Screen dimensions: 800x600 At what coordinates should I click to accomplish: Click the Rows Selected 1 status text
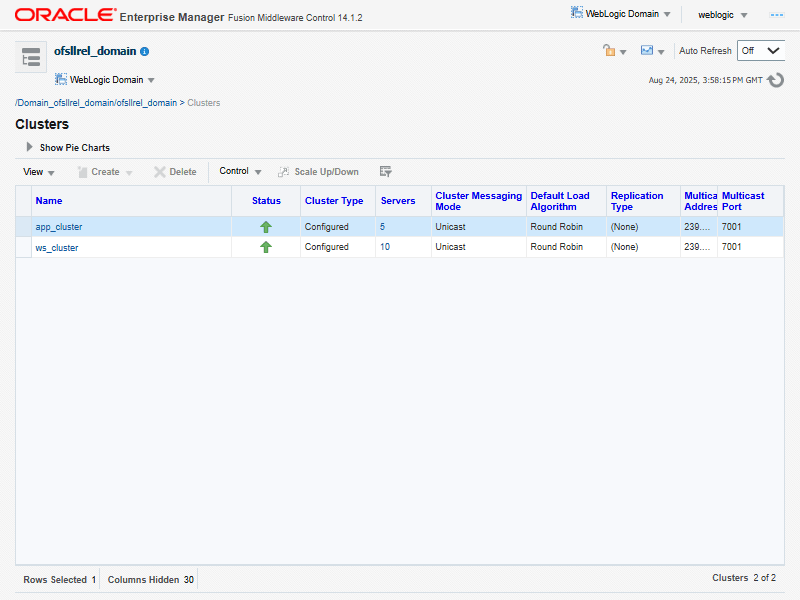click(60, 580)
